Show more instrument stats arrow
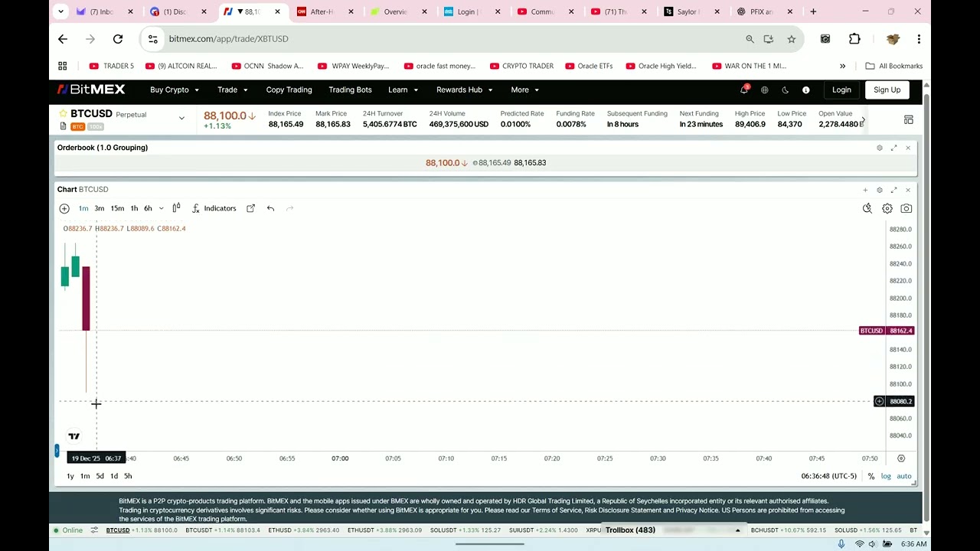This screenshot has height=551, width=980. coord(863,120)
